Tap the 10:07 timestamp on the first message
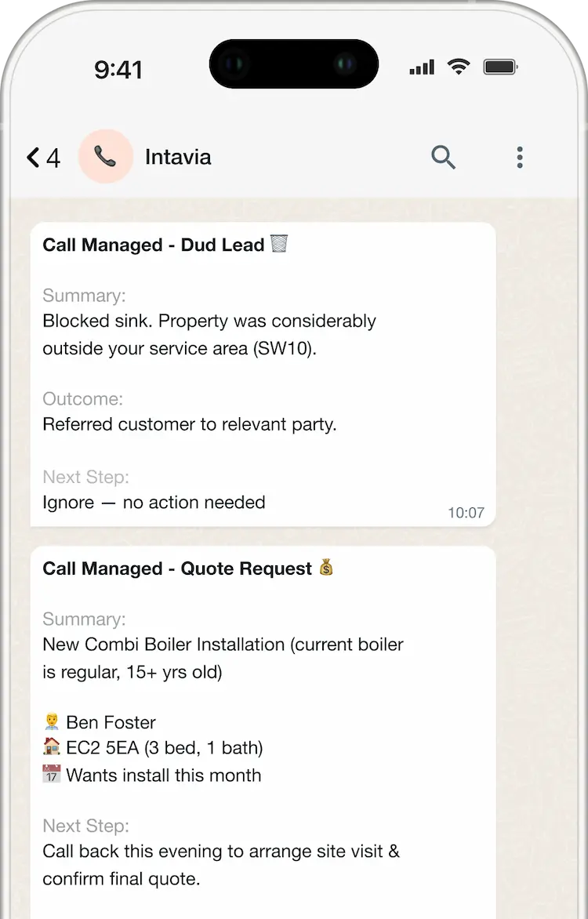The image size is (588, 919). click(x=466, y=512)
